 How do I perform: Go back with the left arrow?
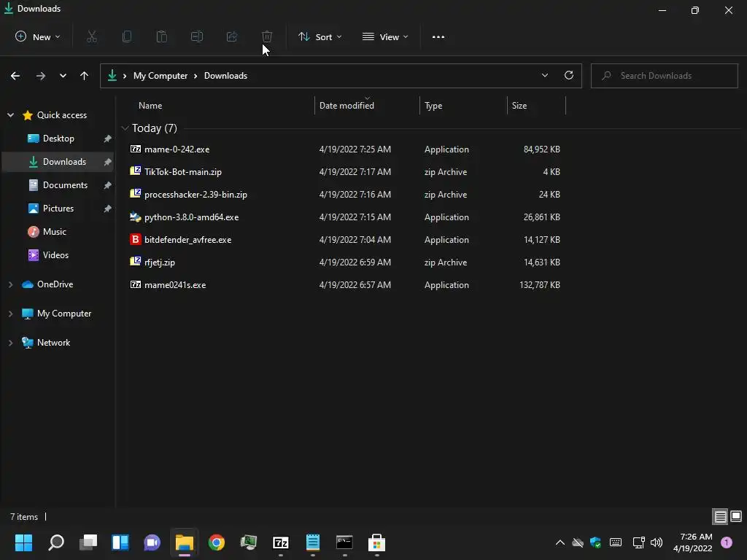coord(15,76)
